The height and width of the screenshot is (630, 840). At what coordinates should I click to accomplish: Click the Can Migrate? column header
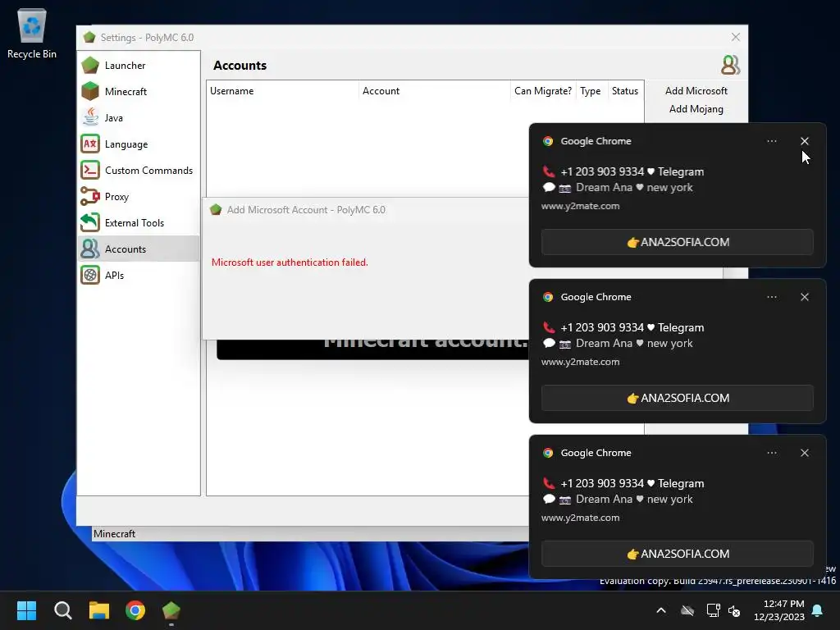(x=543, y=91)
